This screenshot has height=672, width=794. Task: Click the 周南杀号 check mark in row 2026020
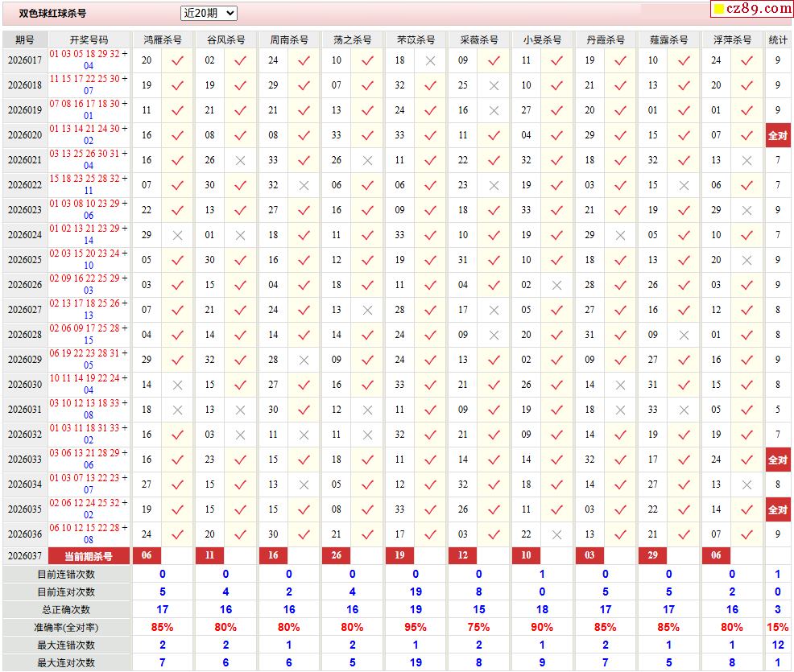click(x=304, y=135)
